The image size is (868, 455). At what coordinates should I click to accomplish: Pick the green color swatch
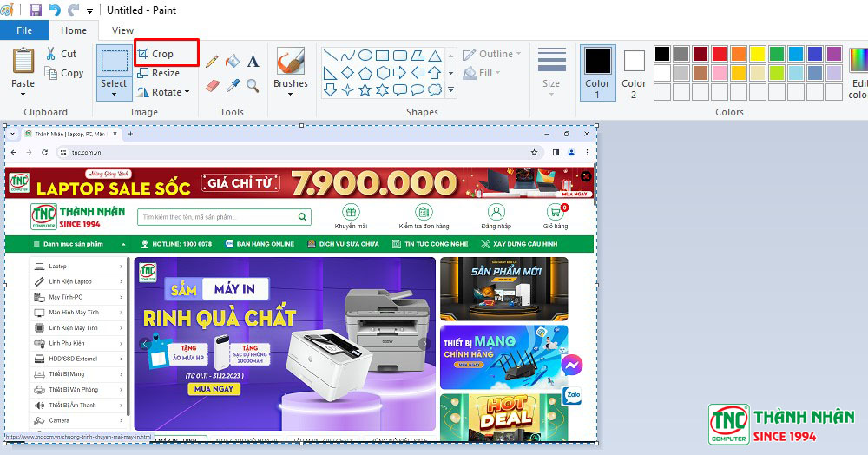click(777, 54)
